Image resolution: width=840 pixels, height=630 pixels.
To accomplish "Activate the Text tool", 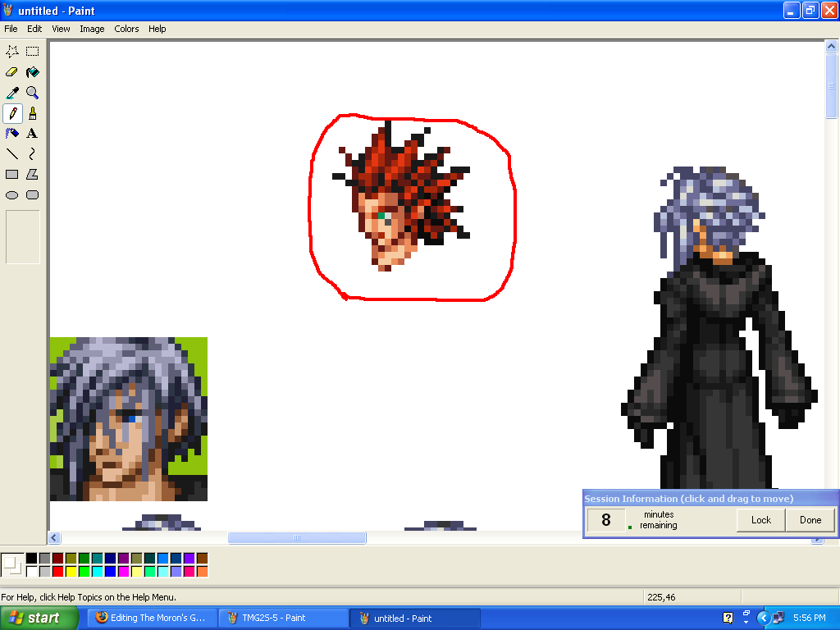I will click(33, 133).
